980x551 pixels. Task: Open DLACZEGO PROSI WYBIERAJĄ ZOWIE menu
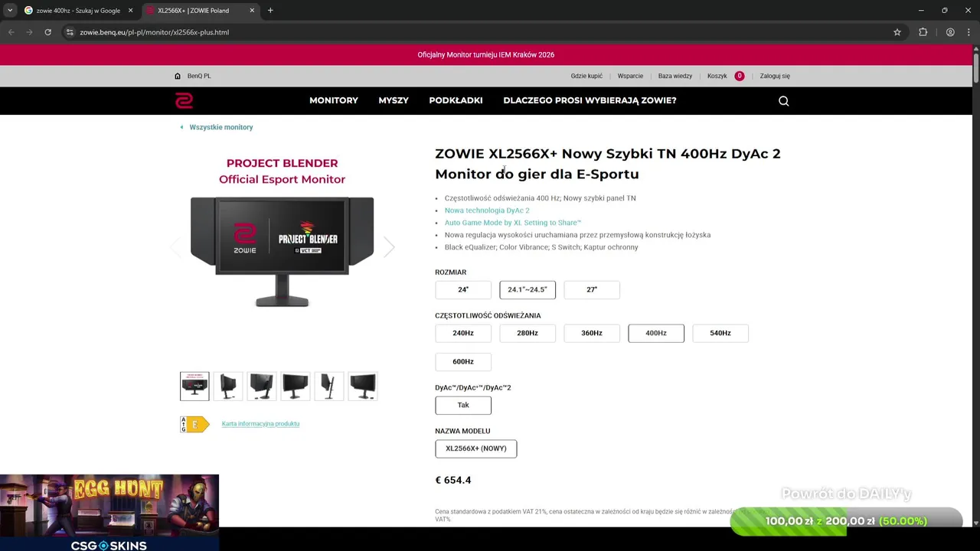590,100
